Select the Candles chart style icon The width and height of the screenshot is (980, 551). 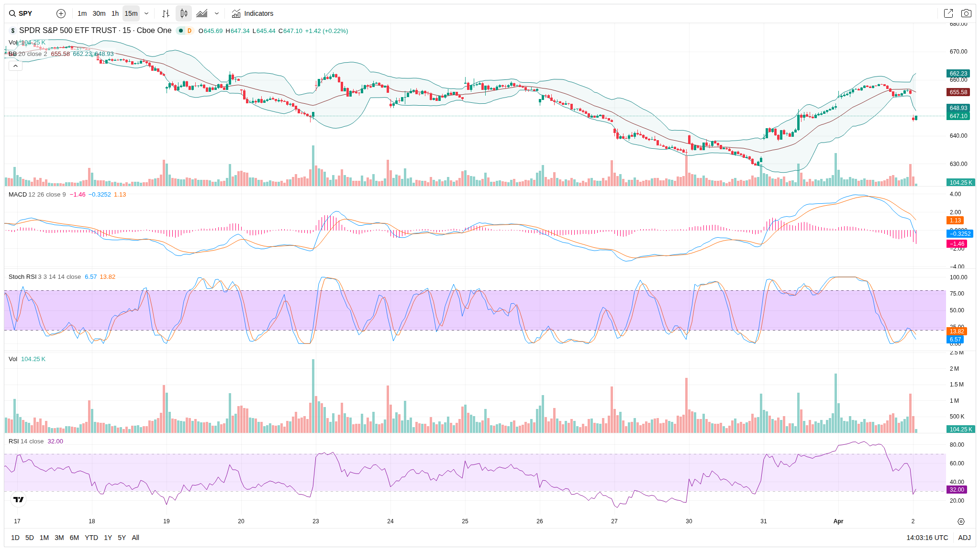pos(184,13)
